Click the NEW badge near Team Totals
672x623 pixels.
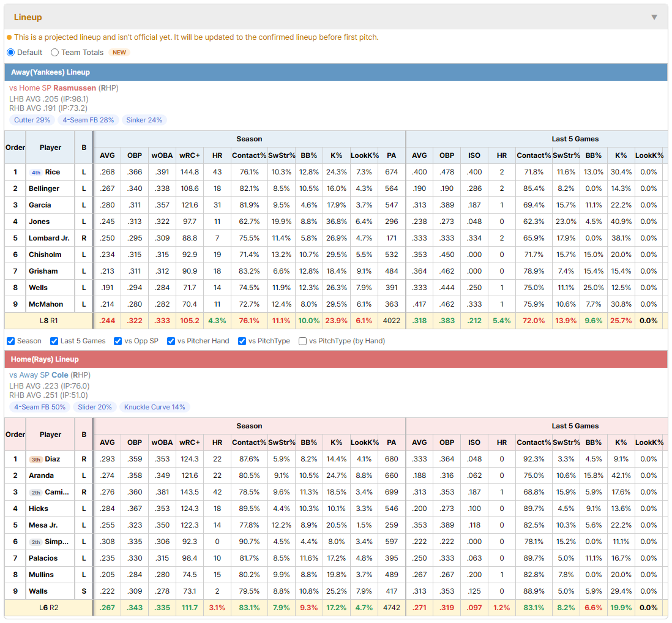tap(119, 52)
